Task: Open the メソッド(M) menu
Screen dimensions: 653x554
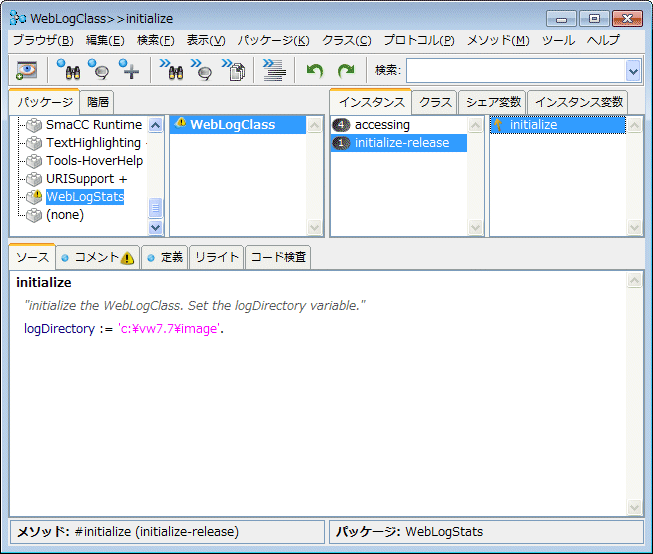Action: click(498, 40)
